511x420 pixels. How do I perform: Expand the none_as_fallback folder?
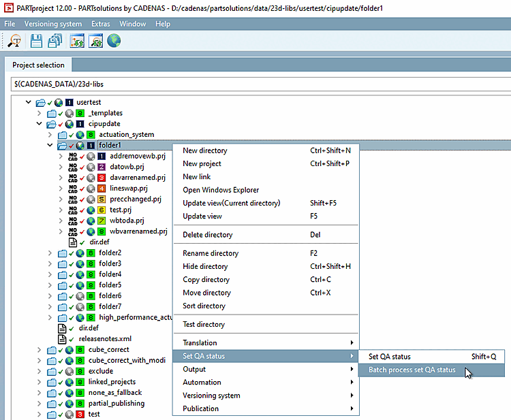39,393
